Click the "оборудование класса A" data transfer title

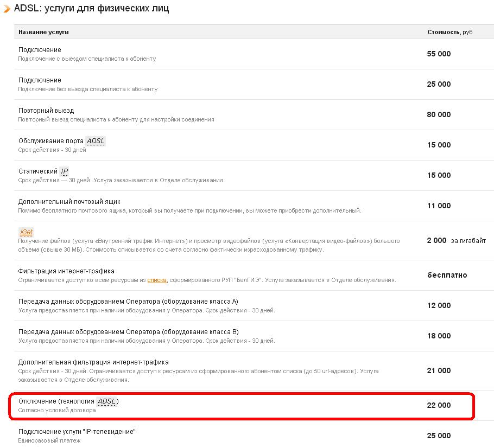point(128,302)
